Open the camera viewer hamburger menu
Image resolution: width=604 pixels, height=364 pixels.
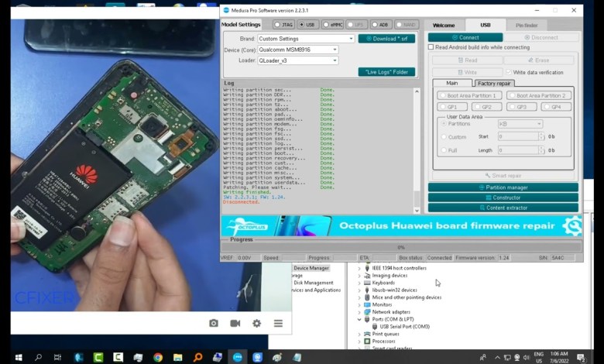(x=278, y=323)
